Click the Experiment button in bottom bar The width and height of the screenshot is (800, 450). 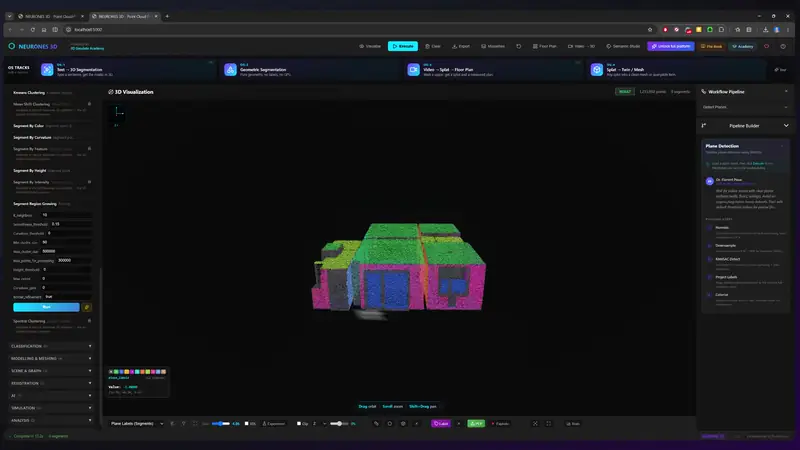273,423
